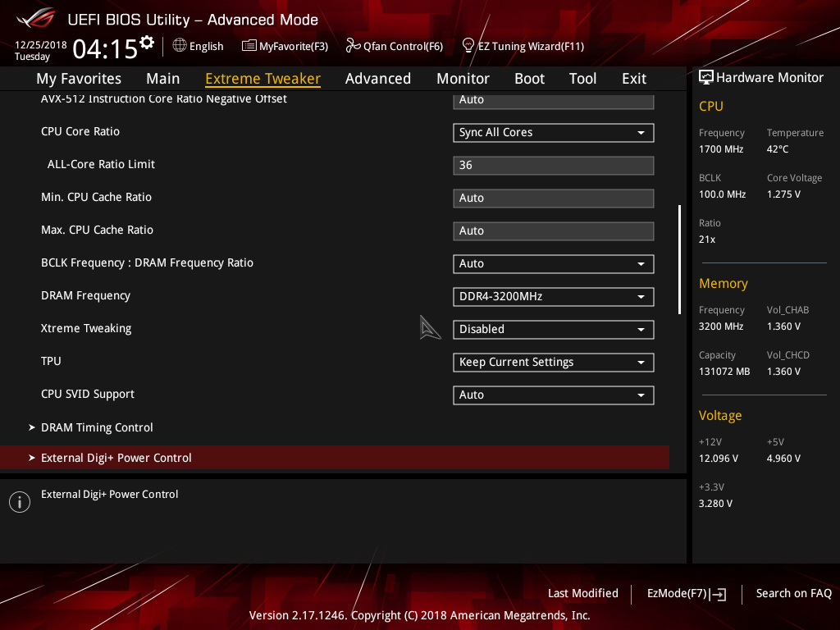
Task: Click memory capacity value 131072 MB
Action: pyautogui.click(x=724, y=372)
